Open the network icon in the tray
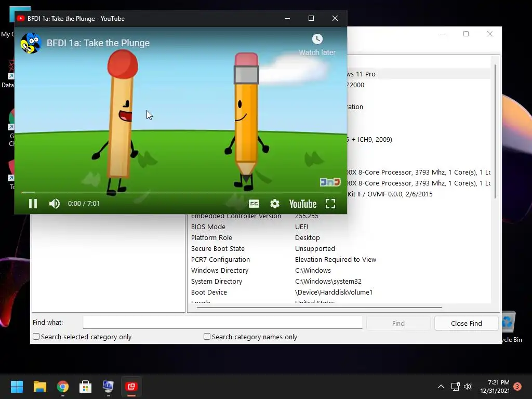This screenshot has height=399, width=532. pyautogui.click(x=455, y=387)
